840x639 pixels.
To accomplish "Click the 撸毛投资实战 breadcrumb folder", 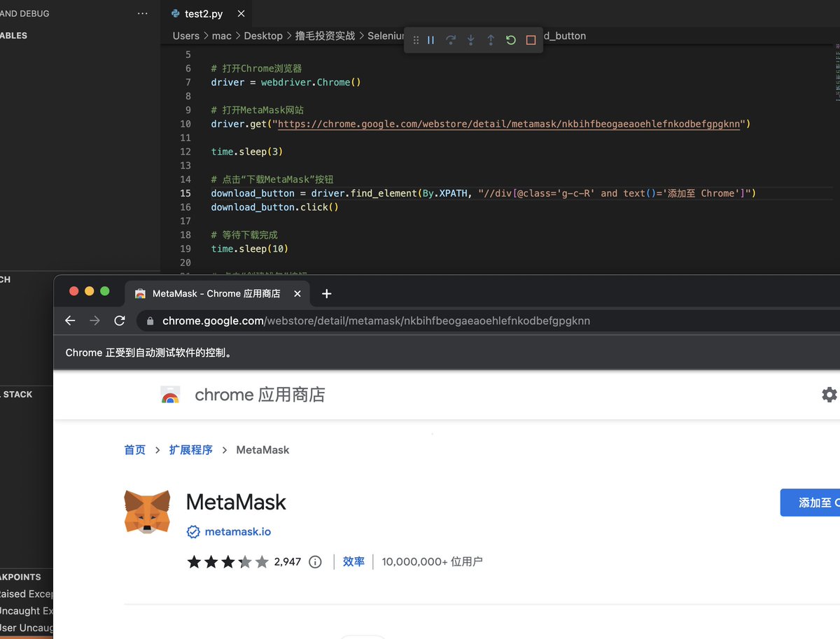I will tap(325, 36).
